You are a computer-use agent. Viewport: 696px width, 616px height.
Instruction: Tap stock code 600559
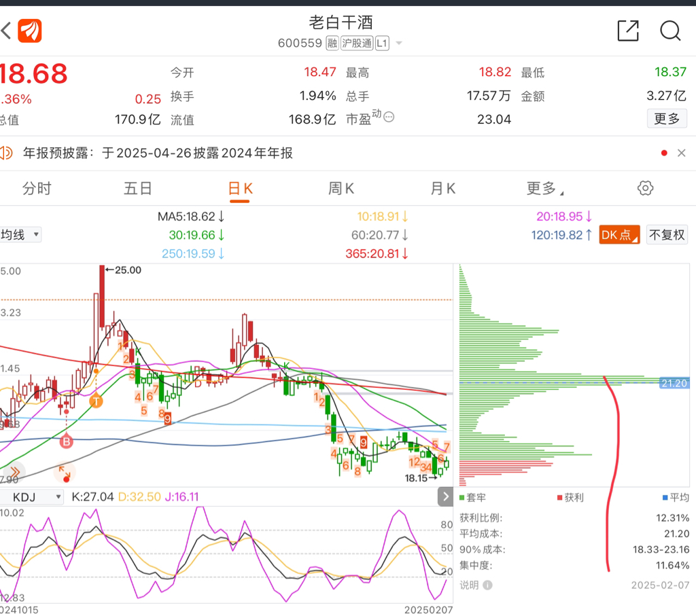300,43
